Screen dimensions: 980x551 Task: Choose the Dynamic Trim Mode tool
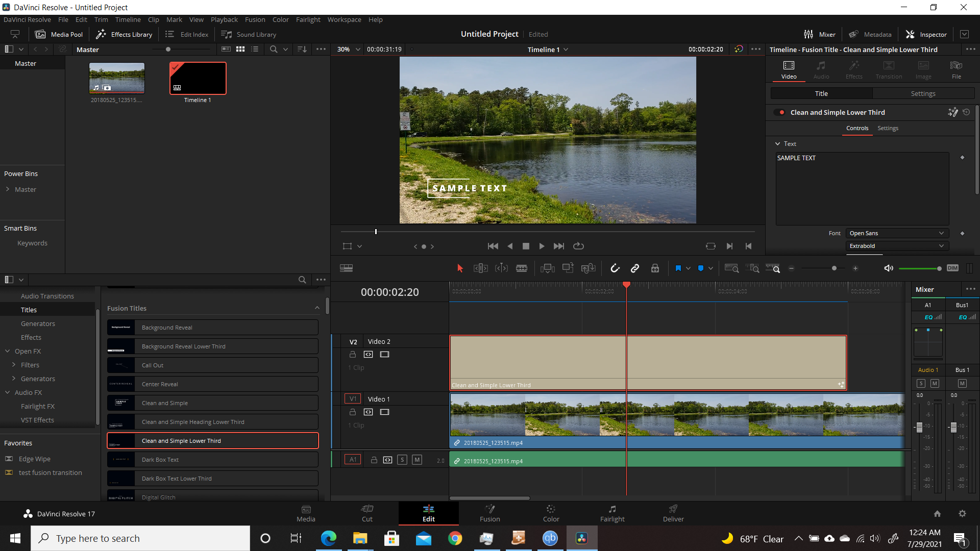click(x=501, y=268)
